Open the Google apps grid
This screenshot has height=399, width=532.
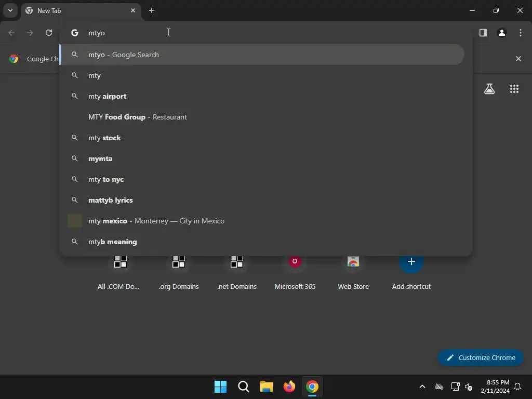pyautogui.click(x=514, y=89)
